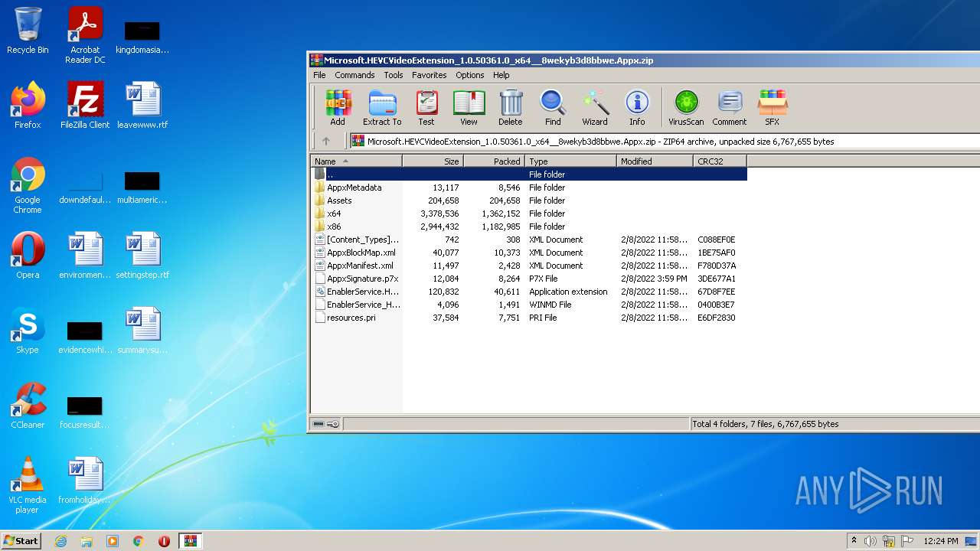Select Acrobat Reader DC desktop shortcut

85,35
